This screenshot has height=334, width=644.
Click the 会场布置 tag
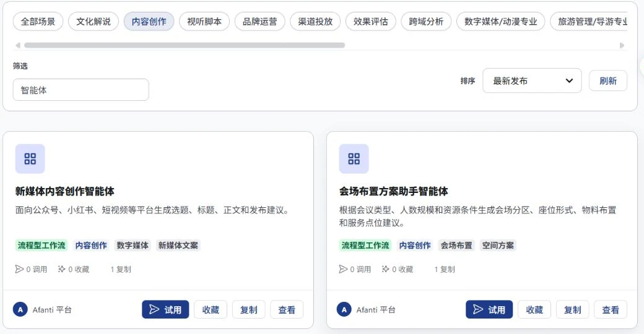(456, 246)
